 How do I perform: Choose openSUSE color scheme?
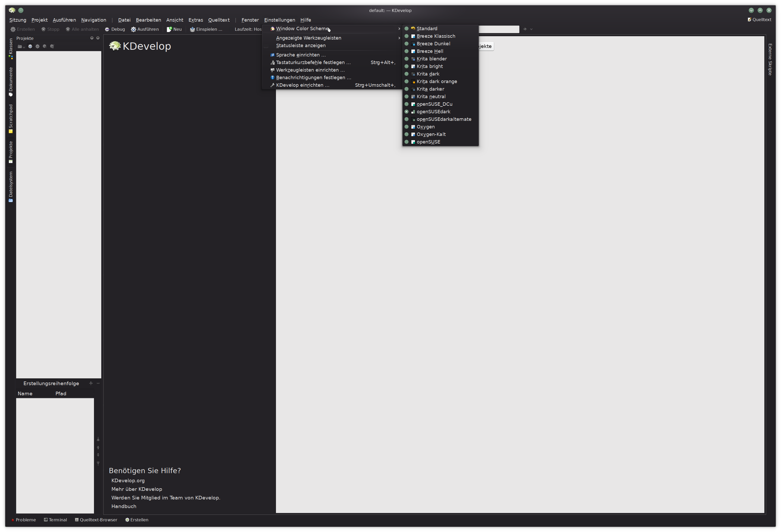click(x=440, y=142)
